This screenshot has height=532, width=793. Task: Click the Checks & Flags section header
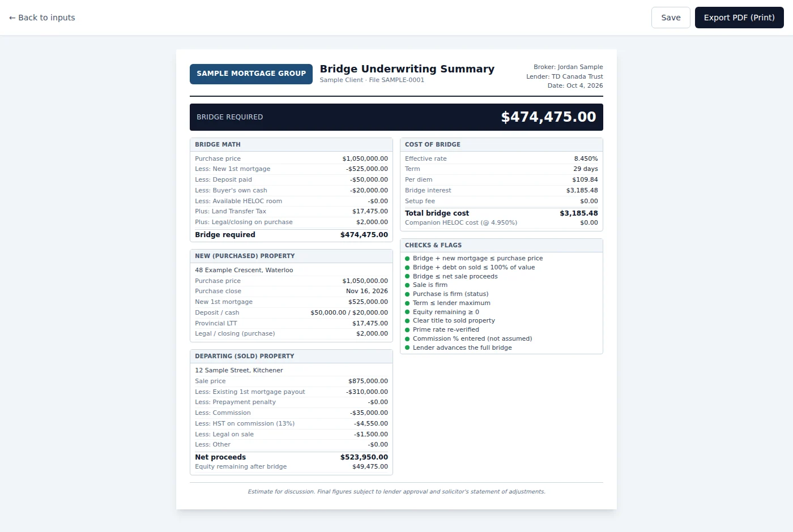(501, 245)
